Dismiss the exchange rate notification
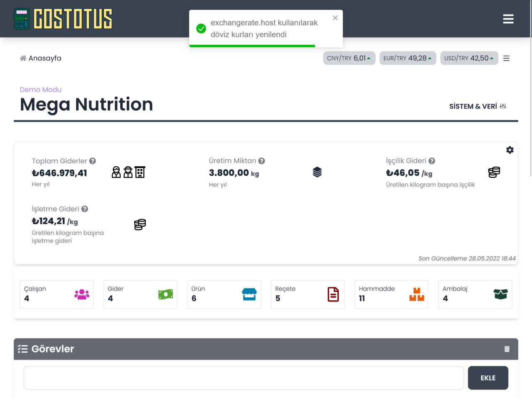This screenshot has height=399, width=532. 335,18
